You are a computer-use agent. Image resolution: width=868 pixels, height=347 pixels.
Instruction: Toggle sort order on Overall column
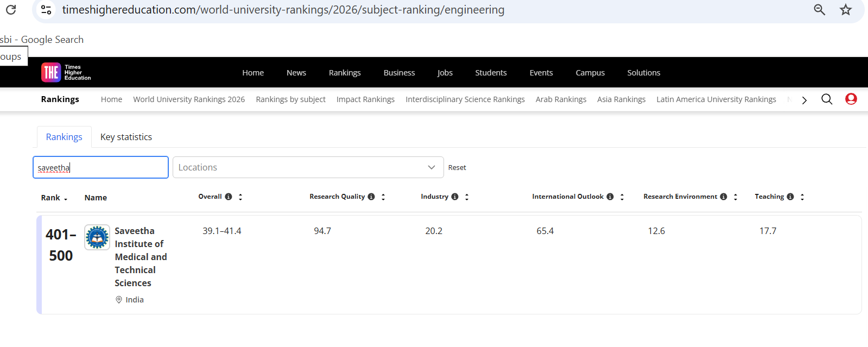[240, 197]
